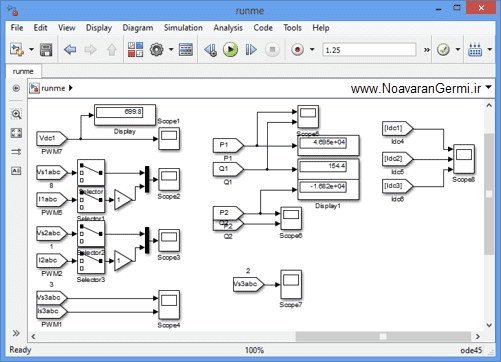The height and width of the screenshot is (362, 501).
Task: Expand the dropdown beside the gear icon
Action: tap(171, 50)
